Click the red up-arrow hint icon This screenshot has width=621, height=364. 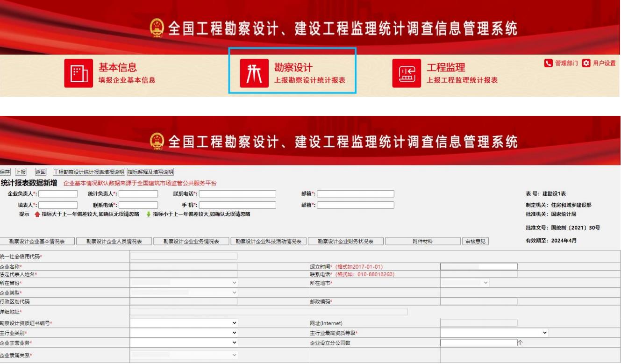pos(37,214)
